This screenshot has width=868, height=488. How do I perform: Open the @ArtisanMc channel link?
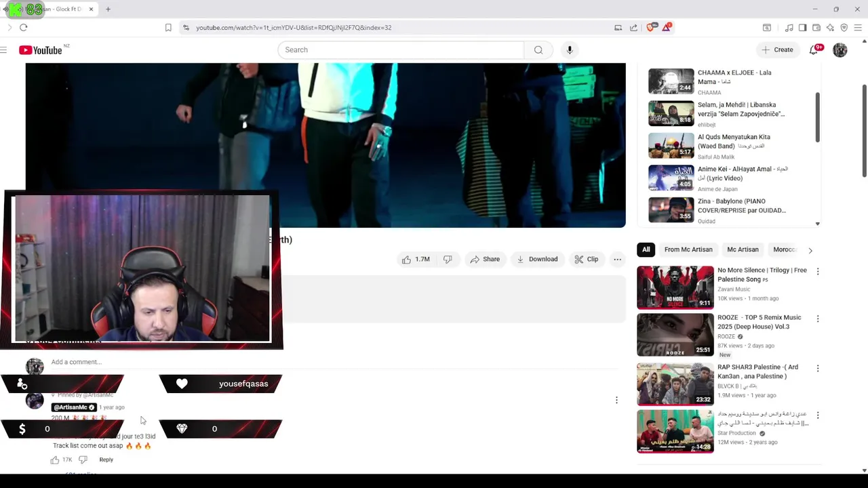(74, 407)
